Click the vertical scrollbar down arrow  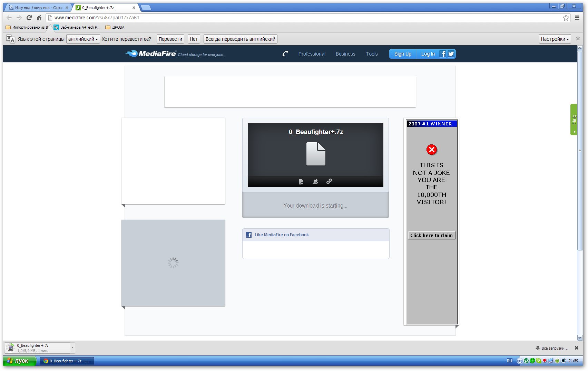coord(580,337)
